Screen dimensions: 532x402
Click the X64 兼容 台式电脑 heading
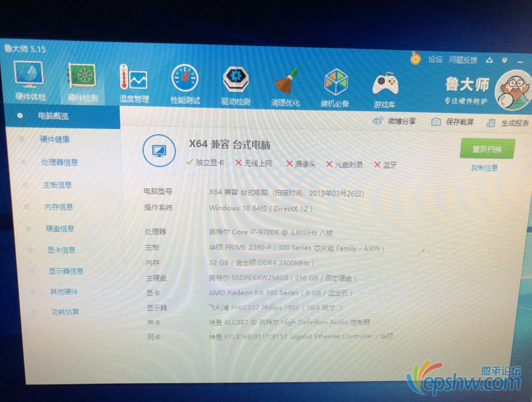point(230,144)
